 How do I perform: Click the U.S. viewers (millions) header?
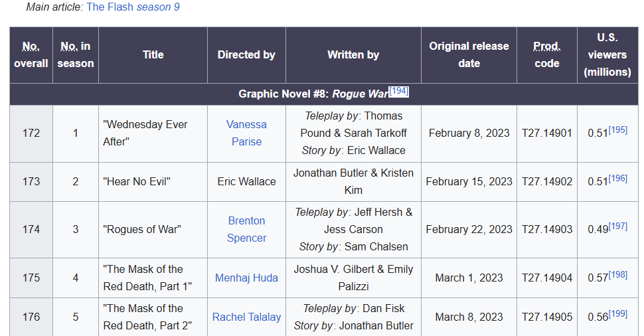pyautogui.click(x=607, y=55)
